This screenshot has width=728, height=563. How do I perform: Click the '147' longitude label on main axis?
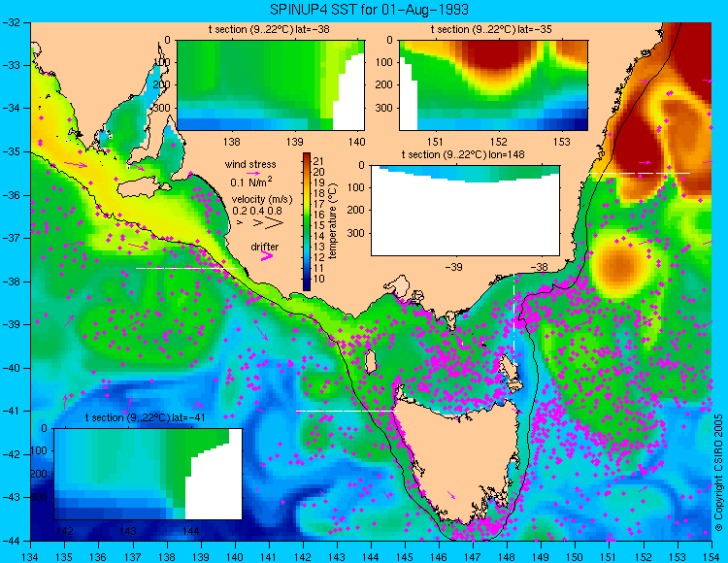(473, 557)
